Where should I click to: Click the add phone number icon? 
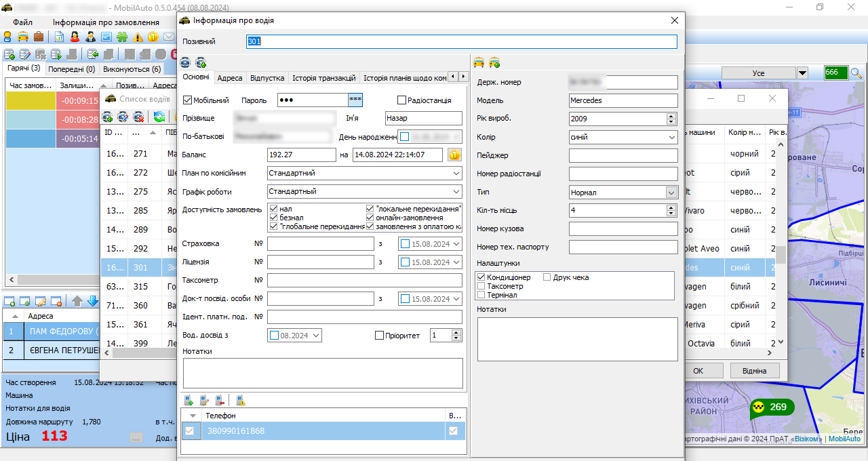coord(189,401)
